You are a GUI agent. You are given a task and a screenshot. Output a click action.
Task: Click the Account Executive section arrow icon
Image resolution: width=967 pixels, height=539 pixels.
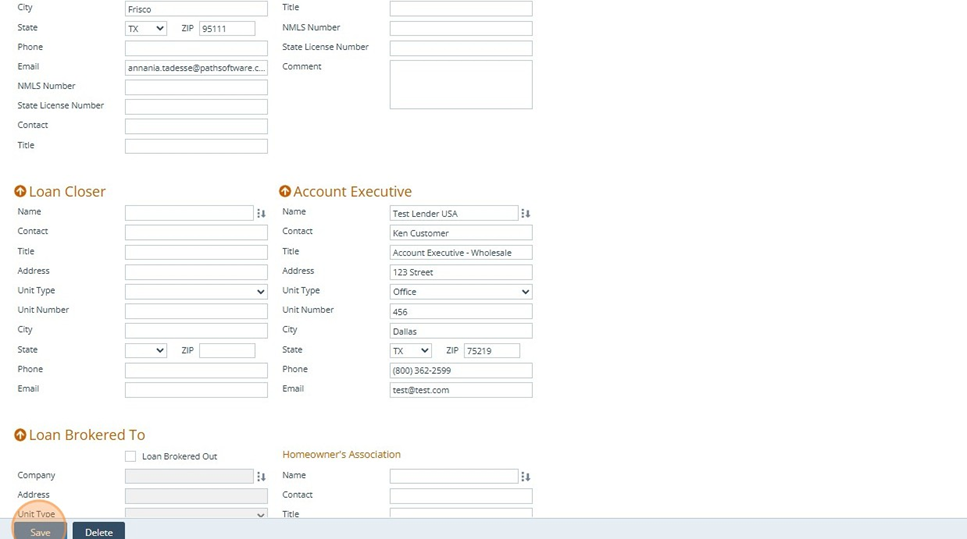[x=285, y=192]
